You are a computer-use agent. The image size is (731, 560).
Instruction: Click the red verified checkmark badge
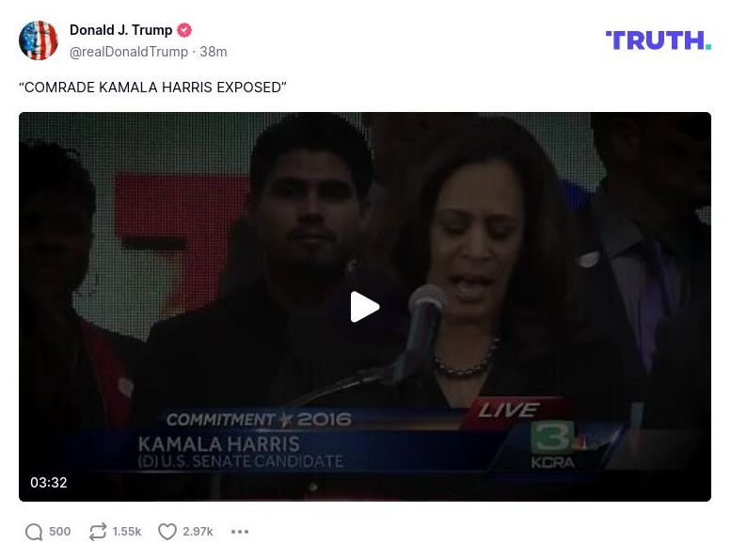coord(184,30)
